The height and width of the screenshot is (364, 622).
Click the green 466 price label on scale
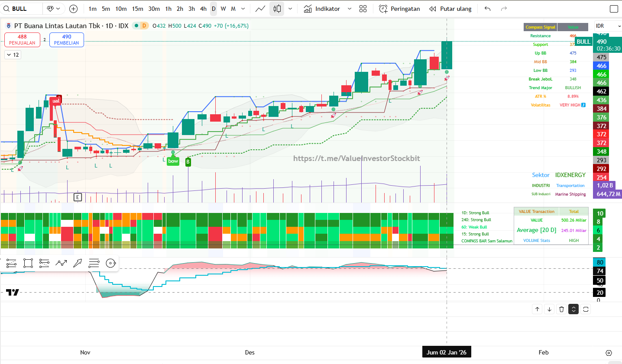tap(601, 74)
